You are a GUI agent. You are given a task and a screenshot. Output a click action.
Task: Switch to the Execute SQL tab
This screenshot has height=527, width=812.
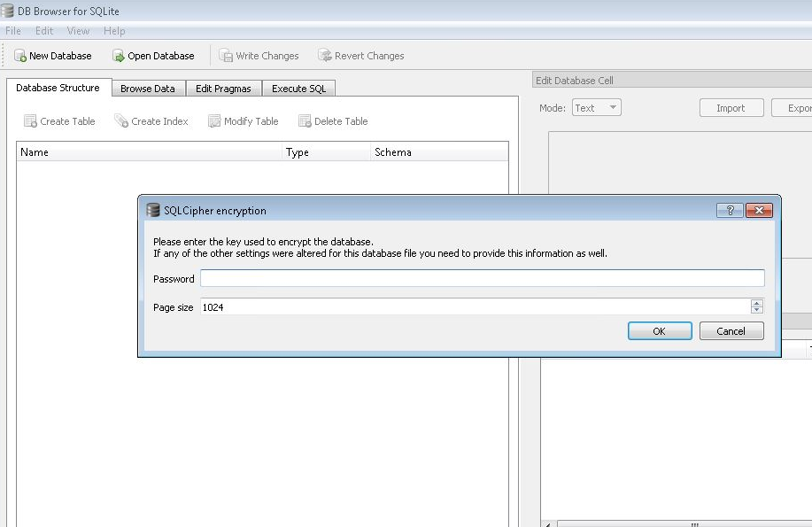(298, 89)
